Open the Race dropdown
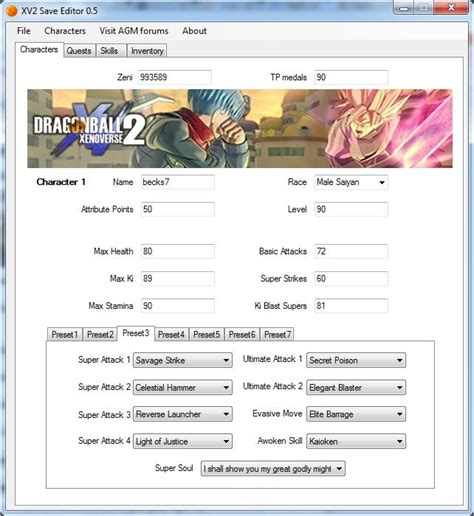 351,182
